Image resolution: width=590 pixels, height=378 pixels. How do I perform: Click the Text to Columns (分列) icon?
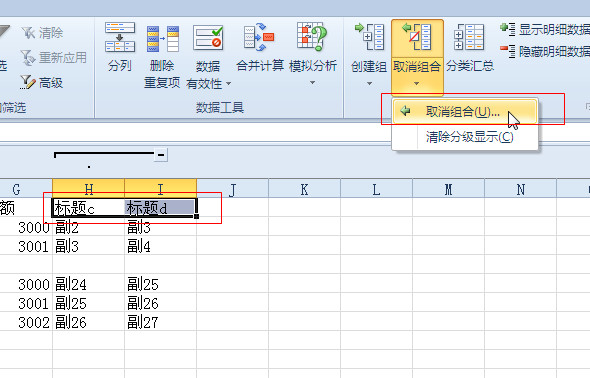pyautogui.click(x=120, y=37)
